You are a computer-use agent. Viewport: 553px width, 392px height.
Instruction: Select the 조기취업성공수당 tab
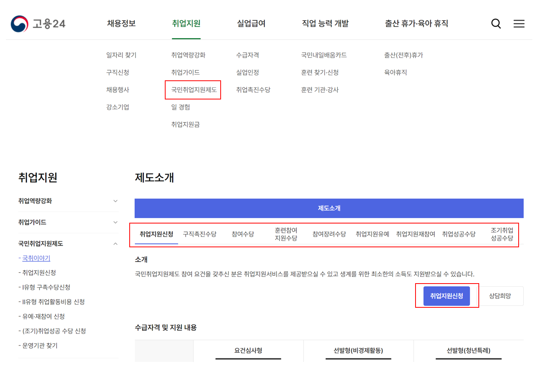pyautogui.click(x=502, y=233)
